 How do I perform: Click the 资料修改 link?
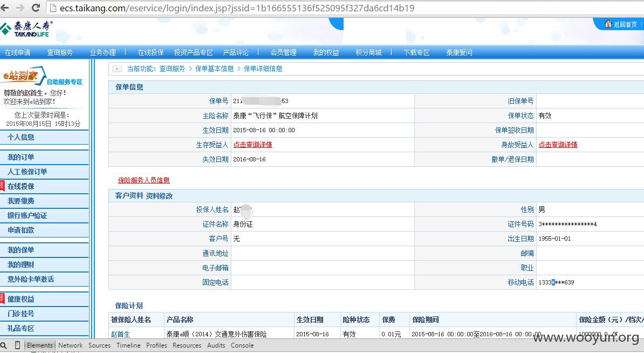point(159,196)
